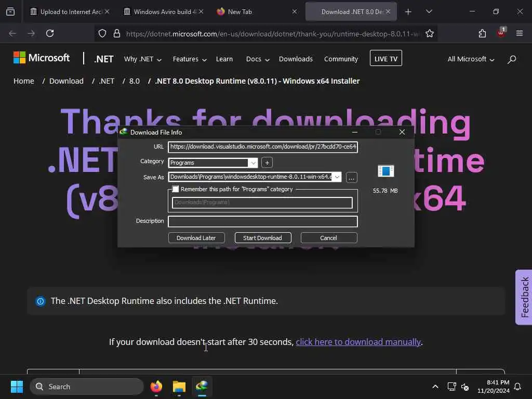Show hidden system tray icons
This screenshot has height=399, width=532.
click(x=435, y=387)
